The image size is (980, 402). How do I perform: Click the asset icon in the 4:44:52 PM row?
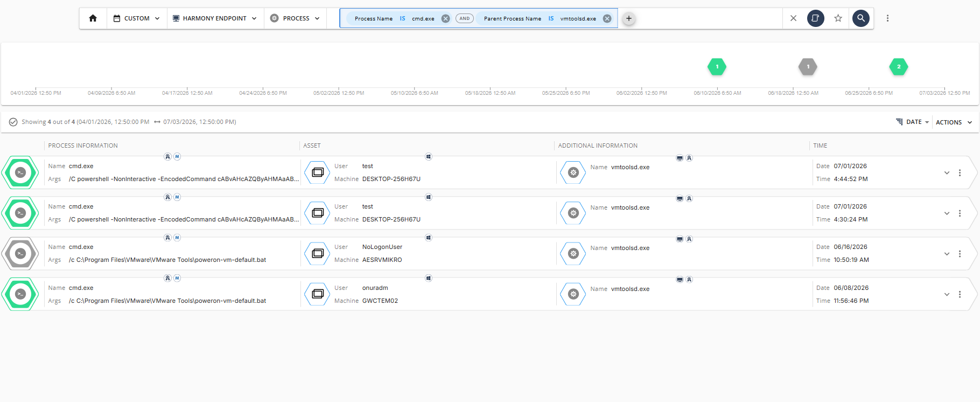pyautogui.click(x=318, y=172)
